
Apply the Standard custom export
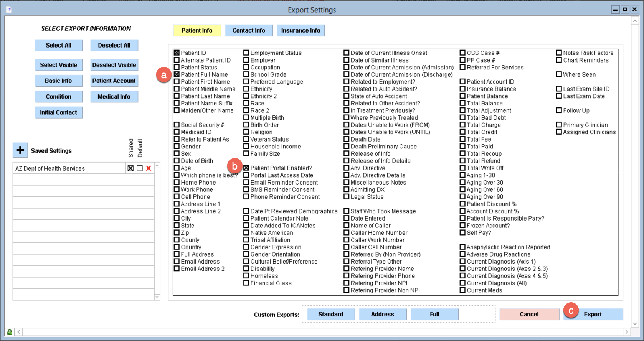click(x=331, y=314)
